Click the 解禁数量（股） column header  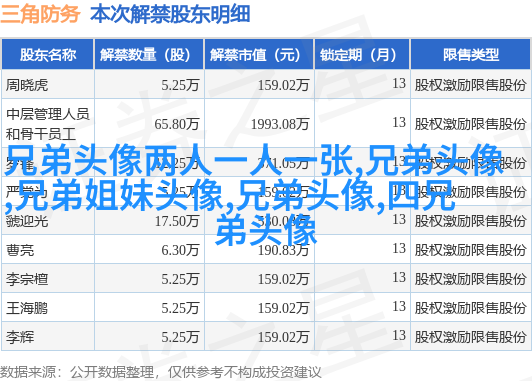pos(149,55)
